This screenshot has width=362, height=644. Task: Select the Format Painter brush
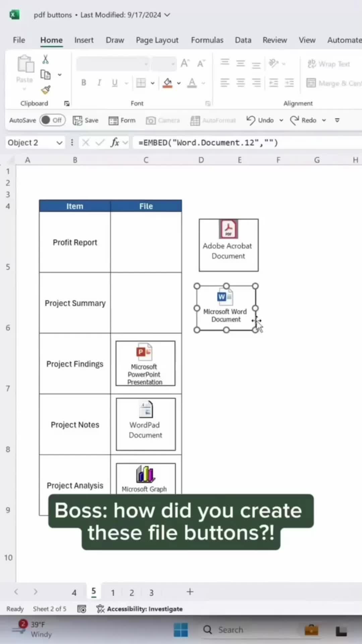tap(46, 90)
